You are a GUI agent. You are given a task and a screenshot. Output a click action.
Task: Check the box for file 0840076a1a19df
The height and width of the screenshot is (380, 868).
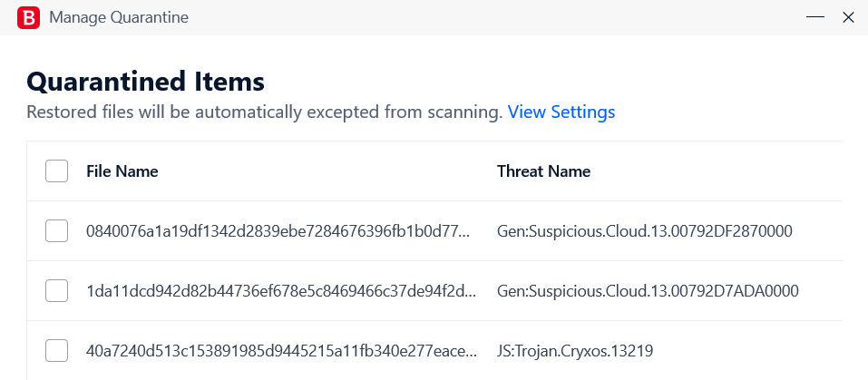click(x=56, y=230)
